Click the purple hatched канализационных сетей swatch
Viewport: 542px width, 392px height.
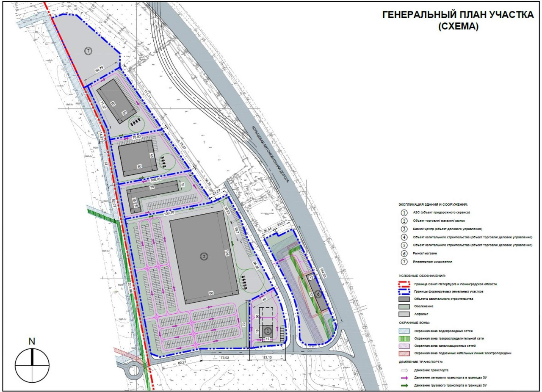tap(404, 345)
